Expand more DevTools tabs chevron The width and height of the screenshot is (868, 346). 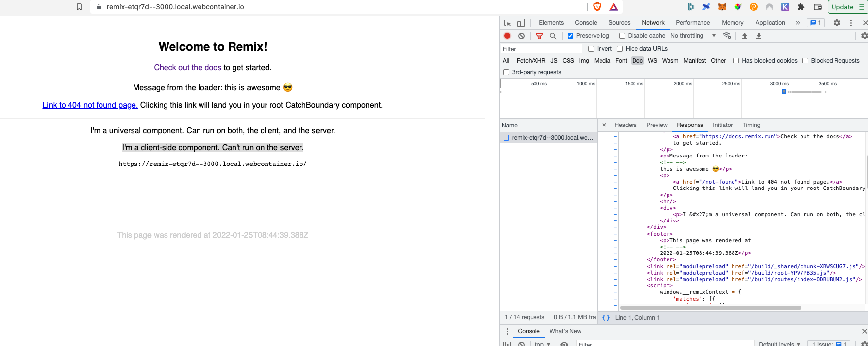click(798, 23)
